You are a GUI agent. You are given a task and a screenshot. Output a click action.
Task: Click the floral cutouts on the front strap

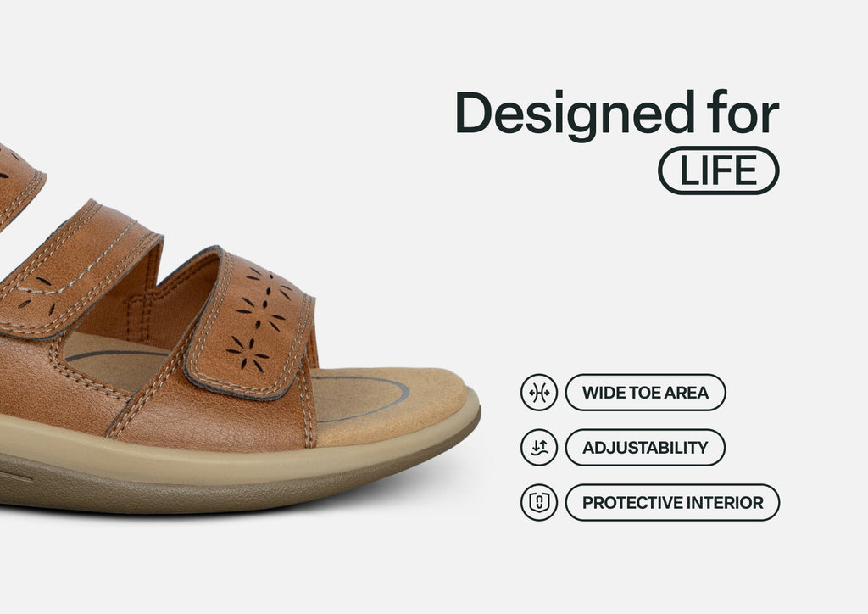pyautogui.click(x=259, y=318)
